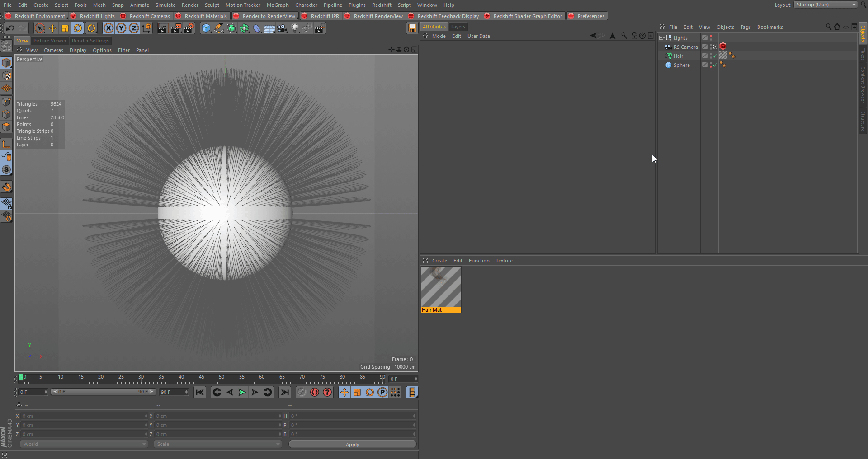
Task: Click the Camera object icon in toolbar
Action: pos(282,28)
